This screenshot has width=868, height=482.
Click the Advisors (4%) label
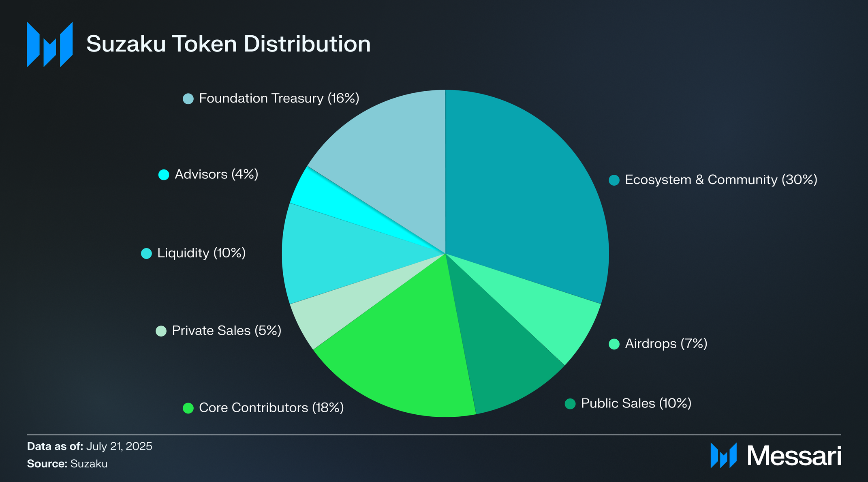[x=216, y=175]
